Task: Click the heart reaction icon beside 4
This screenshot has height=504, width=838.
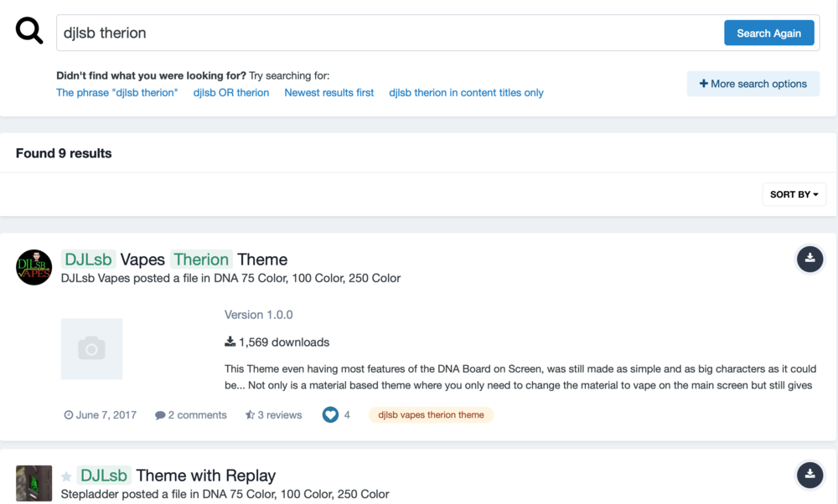Action: pyautogui.click(x=330, y=415)
